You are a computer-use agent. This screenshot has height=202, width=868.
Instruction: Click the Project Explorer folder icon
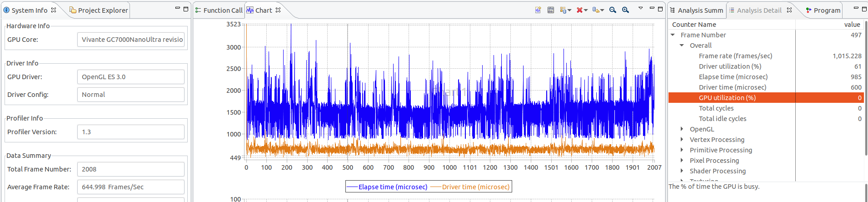(x=73, y=10)
